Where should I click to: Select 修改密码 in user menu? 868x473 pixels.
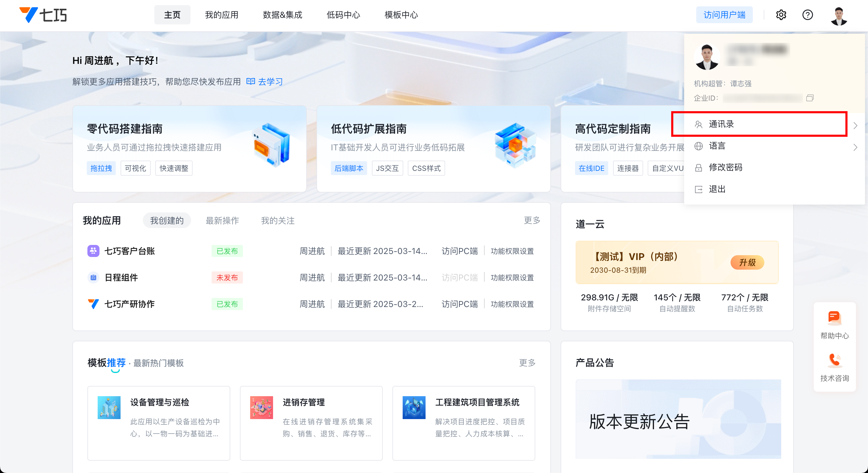point(725,168)
